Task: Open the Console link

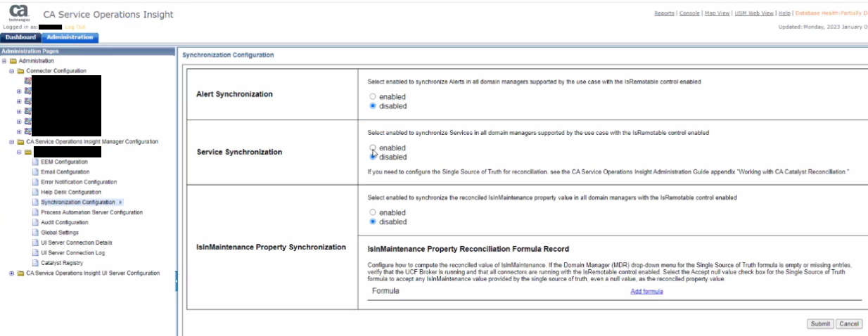Action: coord(689,13)
